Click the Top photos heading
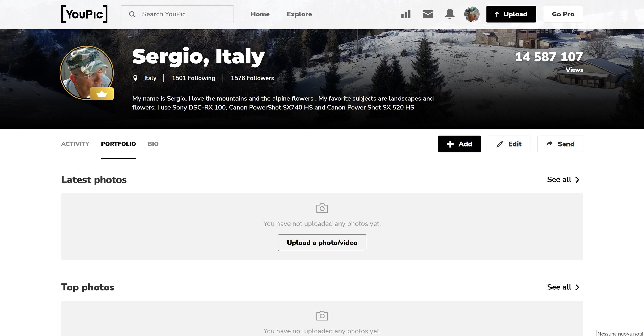Viewport: 644px width, 336px height. (x=88, y=287)
